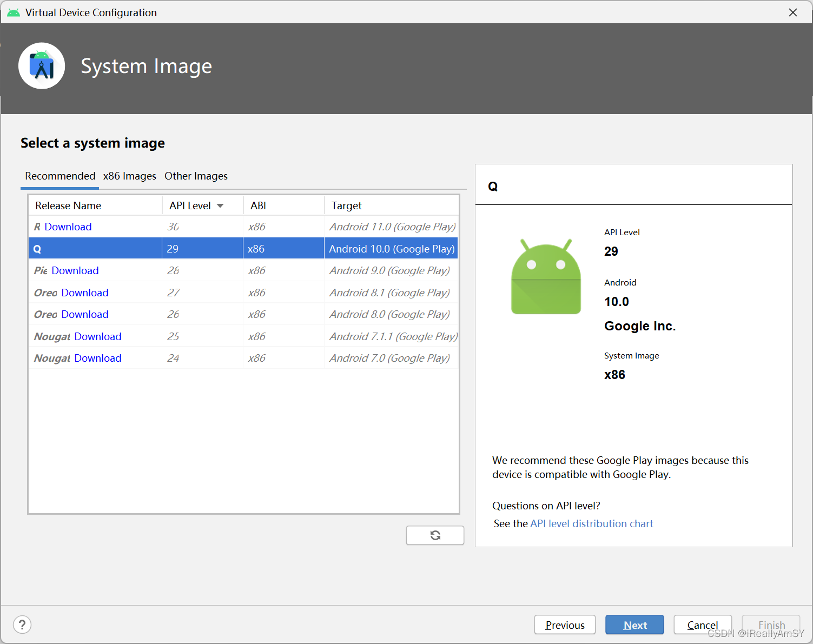Viewport: 813px width, 644px height.
Task: Click the Target column header
Action: [391, 205]
